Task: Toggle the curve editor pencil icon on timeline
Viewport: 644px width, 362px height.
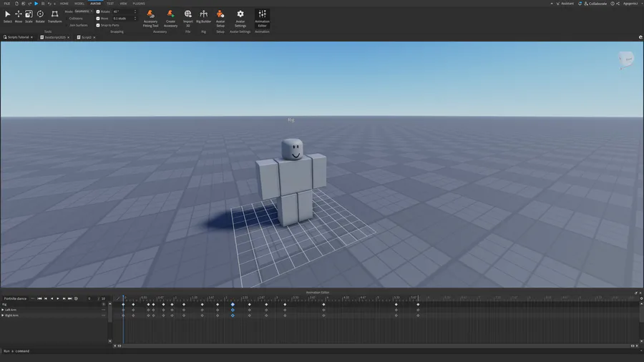Action: pyautogui.click(x=117, y=298)
